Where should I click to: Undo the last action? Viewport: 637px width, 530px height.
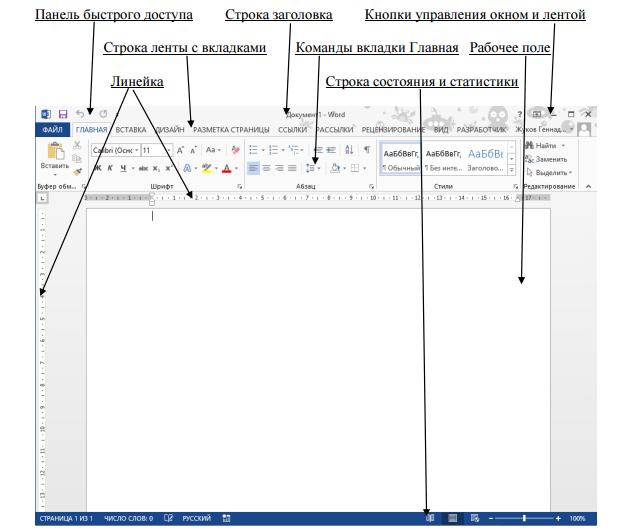(80, 114)
